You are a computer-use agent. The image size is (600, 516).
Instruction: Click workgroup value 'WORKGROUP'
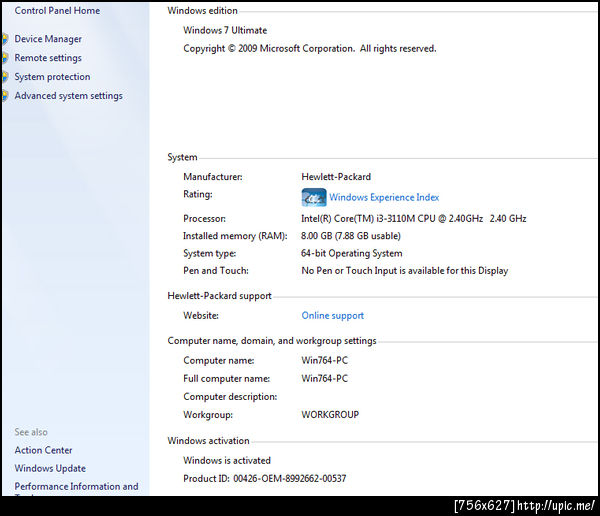coord(330,415)
